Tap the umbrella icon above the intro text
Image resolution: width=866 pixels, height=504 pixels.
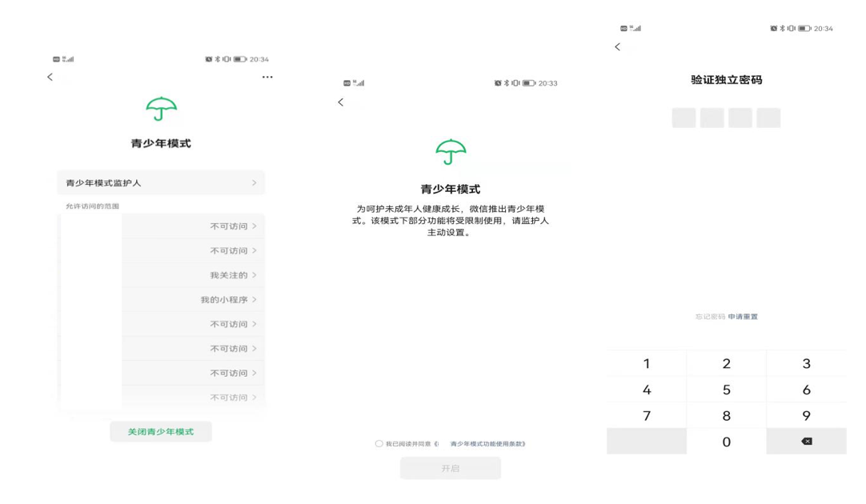click(x=451, y=152)
